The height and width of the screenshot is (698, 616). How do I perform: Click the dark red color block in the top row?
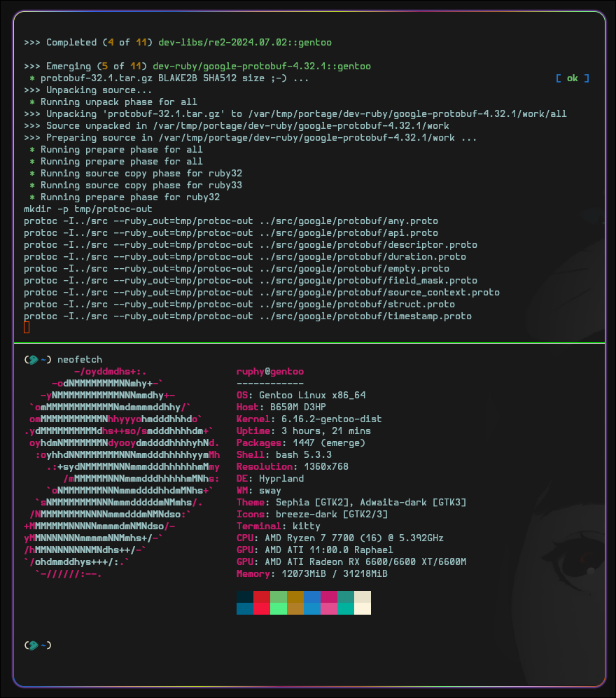[262, 596]
